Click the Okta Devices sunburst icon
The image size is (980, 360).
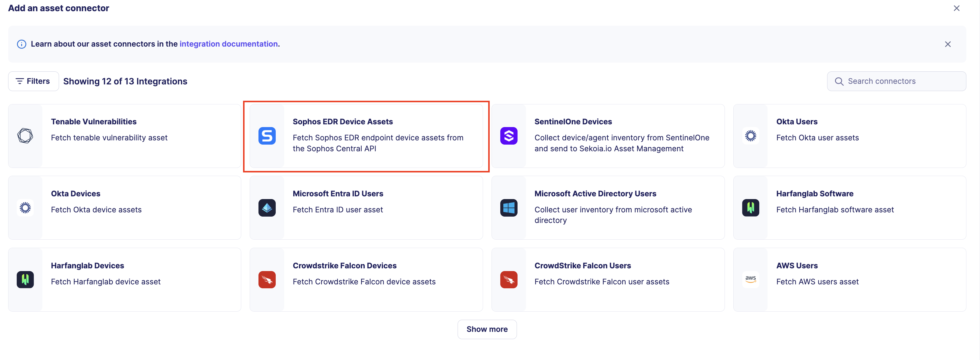(25, 208)
